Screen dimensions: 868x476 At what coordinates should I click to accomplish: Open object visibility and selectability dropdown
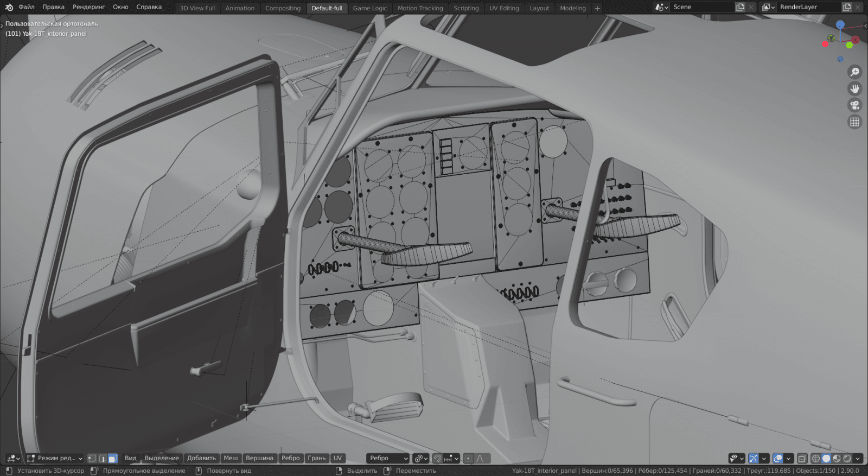737,459
